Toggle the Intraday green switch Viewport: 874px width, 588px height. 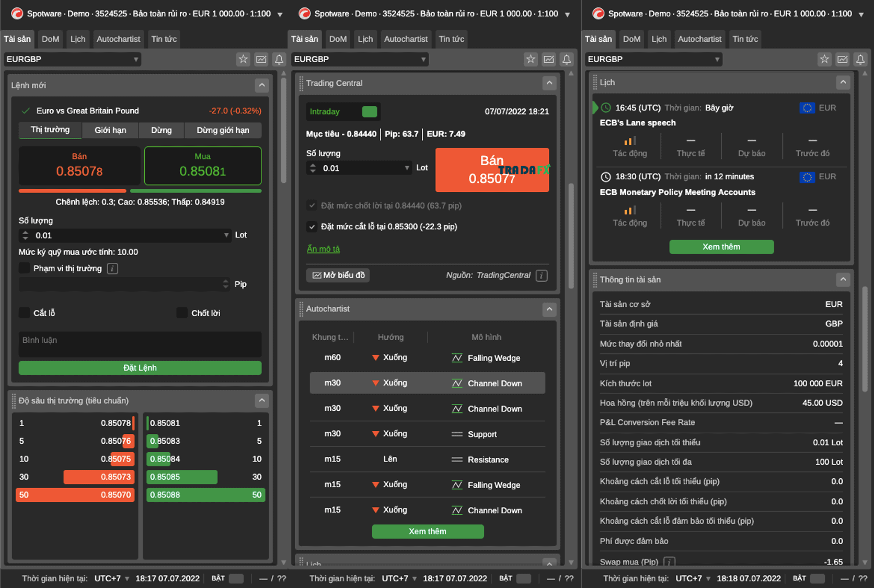370,111
